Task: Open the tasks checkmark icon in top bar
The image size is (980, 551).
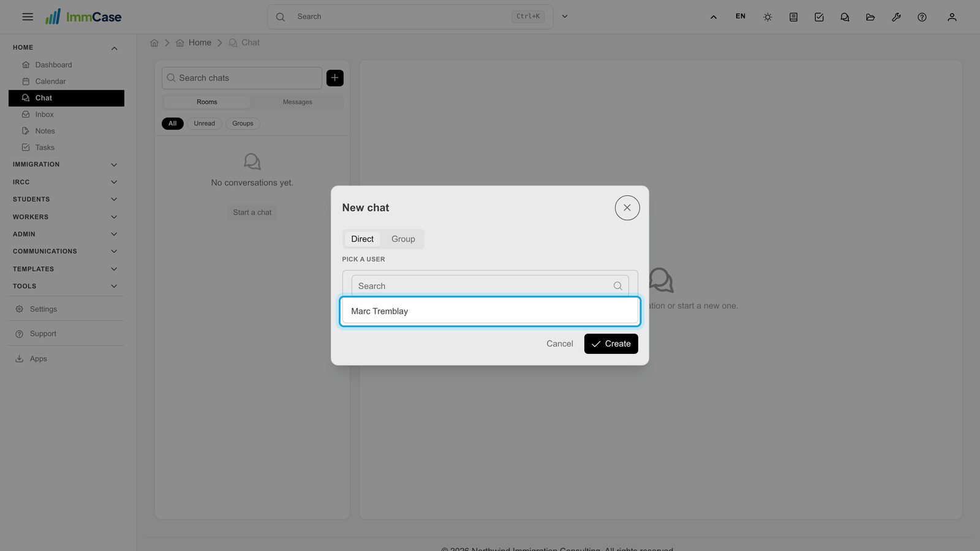Action: 819,17
